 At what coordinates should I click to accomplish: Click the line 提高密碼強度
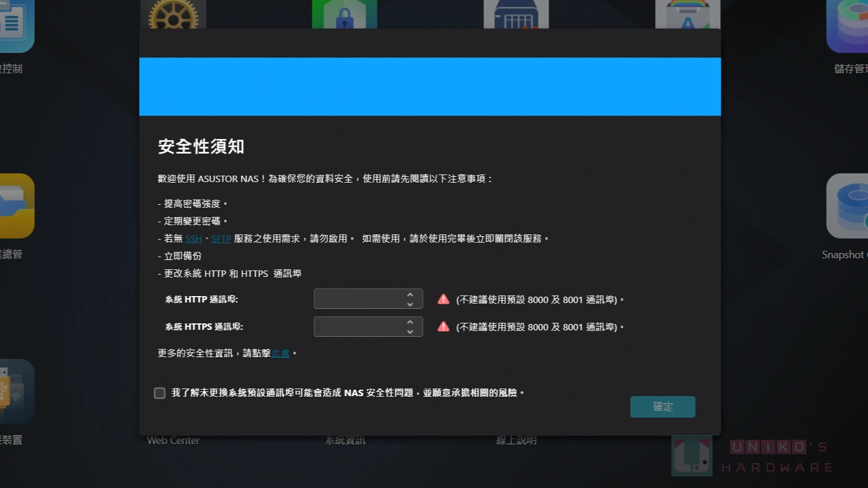point(193,204)
